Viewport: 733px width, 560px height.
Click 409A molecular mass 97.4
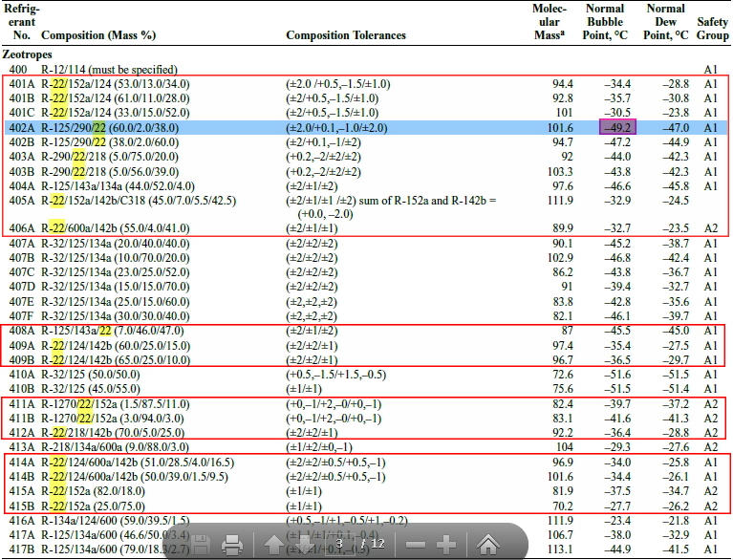[x=563, y=346]
